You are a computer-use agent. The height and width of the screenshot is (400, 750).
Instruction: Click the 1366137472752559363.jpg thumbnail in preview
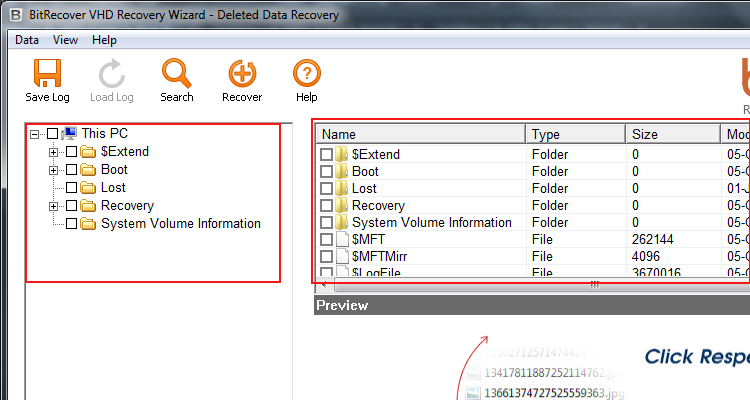click(473, 393)
